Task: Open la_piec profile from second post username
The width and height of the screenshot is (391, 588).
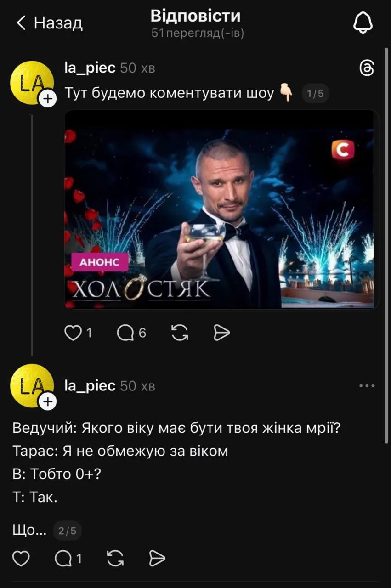Action: [90, 386]
